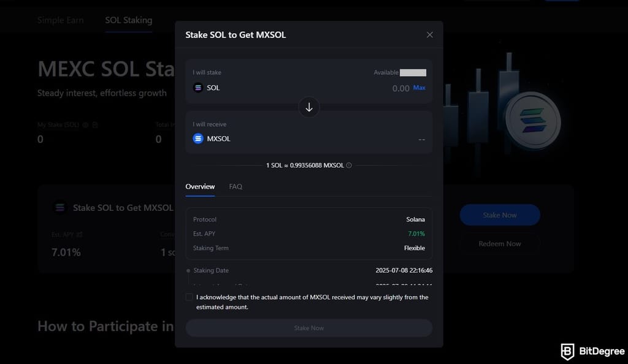
Task: Focus the SOL amount input showing 0.00
Action: pyautogui.click(x=400, y=88)
